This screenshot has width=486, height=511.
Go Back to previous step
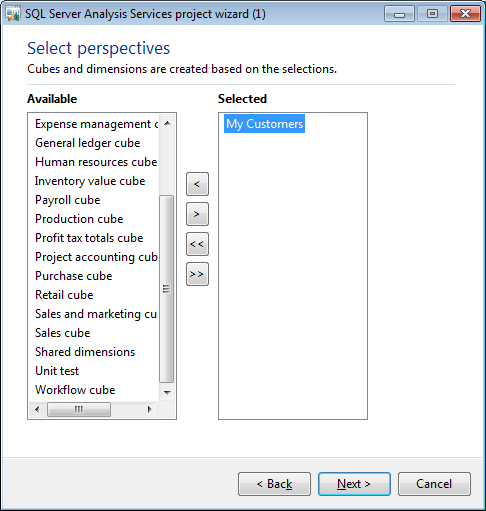(274, 484)
